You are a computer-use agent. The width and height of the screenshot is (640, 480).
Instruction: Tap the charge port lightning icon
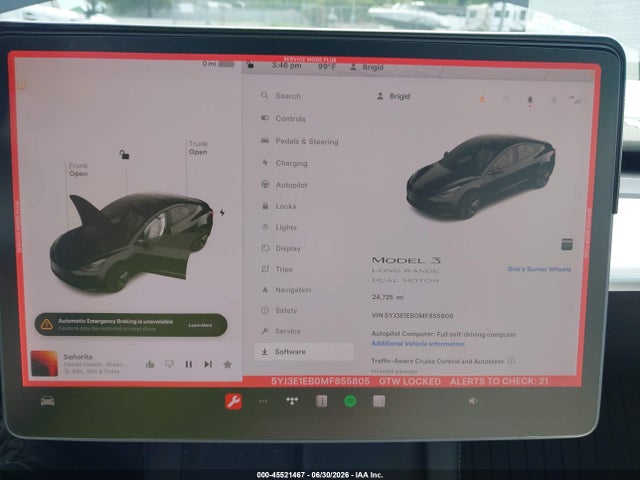[x=222, y=212]
